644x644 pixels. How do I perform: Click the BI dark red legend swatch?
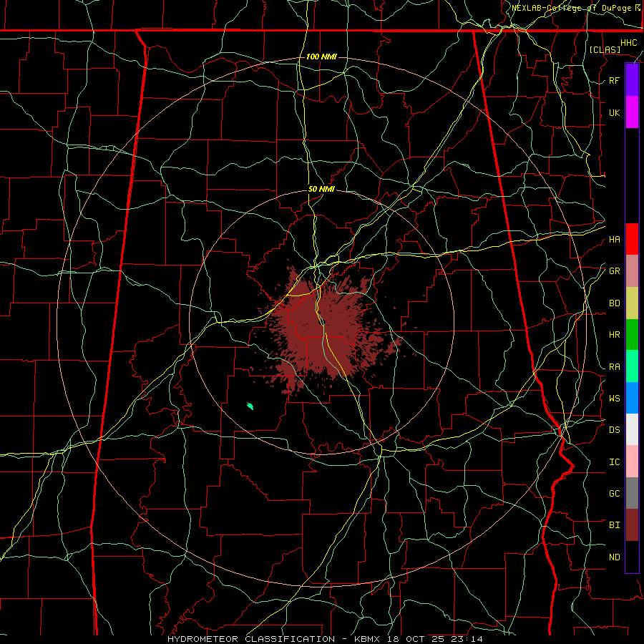point(632,525)
